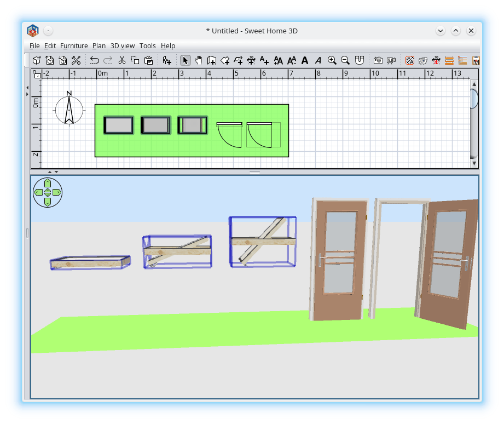Undo the last action
The width and height of the screenshot is (504, 424).
click(94, 60)
